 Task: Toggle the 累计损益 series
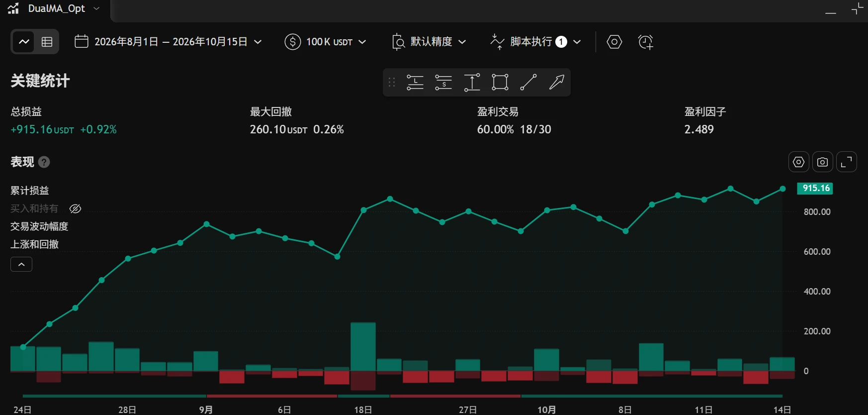30,191
